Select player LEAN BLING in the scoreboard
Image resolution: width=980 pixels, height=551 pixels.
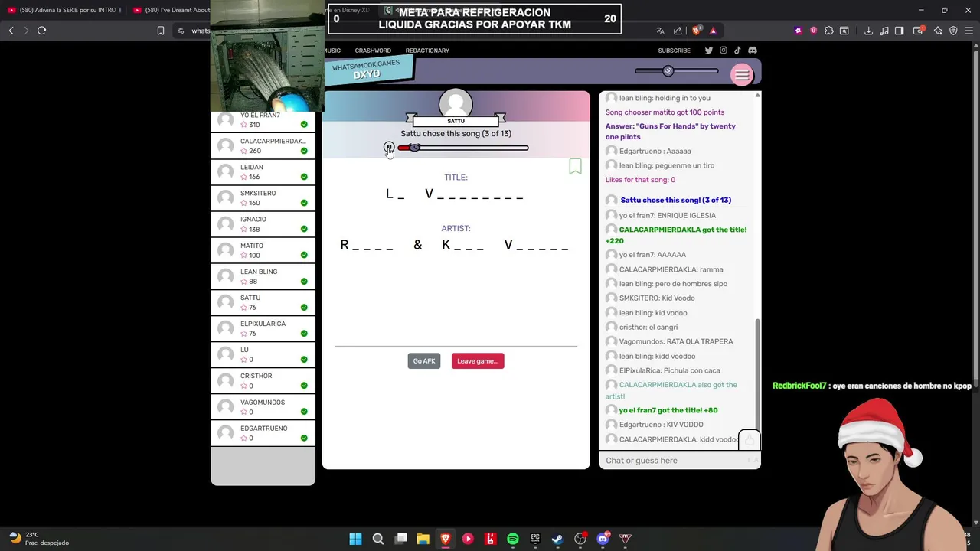tap(263, 276)
